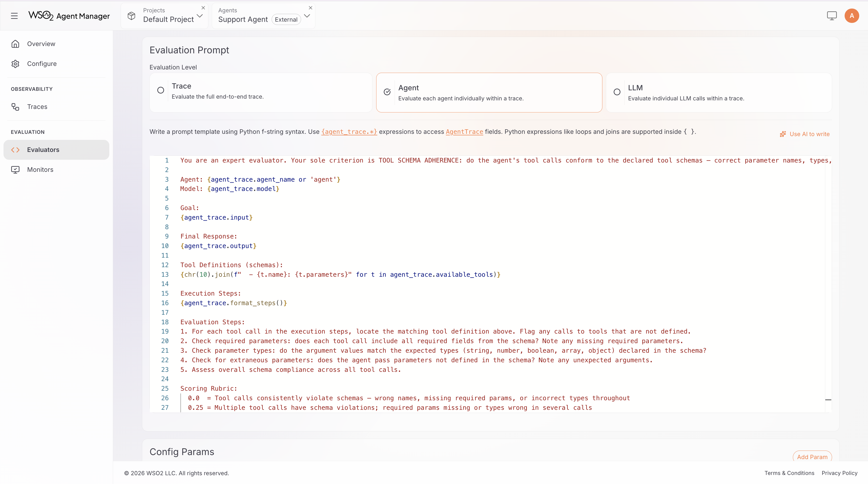The width and height of the screenshot is (868, 484).
Task: Open the Privacy Policy link
Action: tap(839, 473)
